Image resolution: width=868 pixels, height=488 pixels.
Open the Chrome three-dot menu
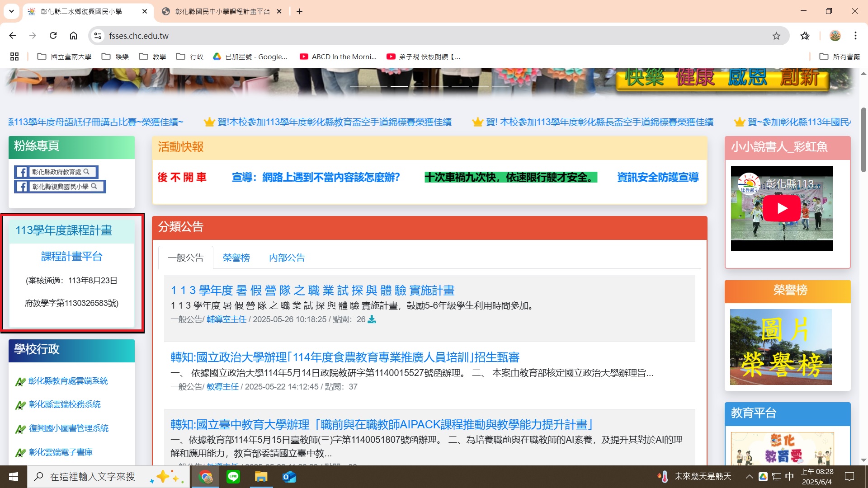click(x=855, y=36)
